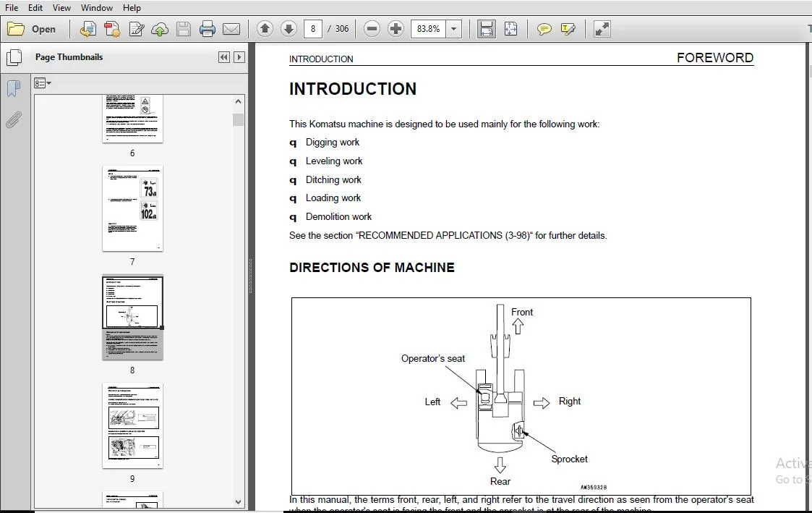The height and width of the screenshot is (513, 812).
Task: Send file by email envelope icon
Action: pyautogui.click(x=231, y=29)
